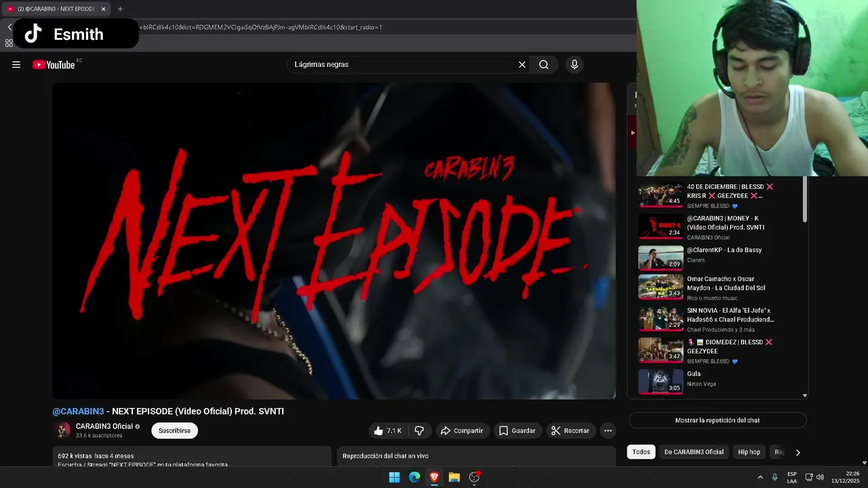Click the SIEMPRE BLESSD channel under 40 DE DICIEMBRE
This screenshot has height=488, width=868.
click(708, 206)
